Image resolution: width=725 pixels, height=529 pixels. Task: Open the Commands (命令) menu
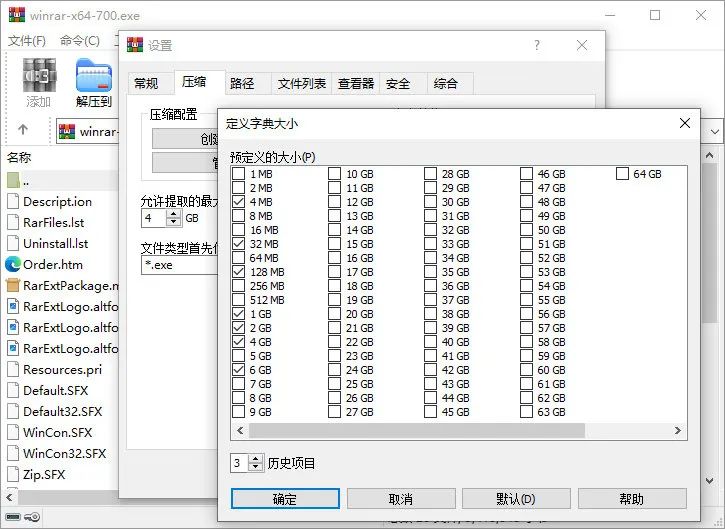pos(80,41)
